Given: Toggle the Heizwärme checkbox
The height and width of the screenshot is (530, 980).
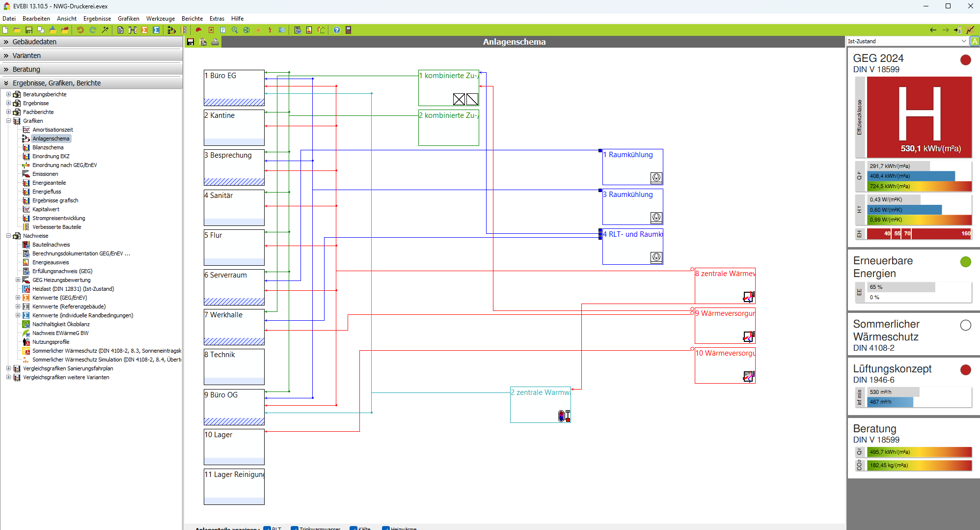Looking at the screenshot, I should tap(386, 529).
